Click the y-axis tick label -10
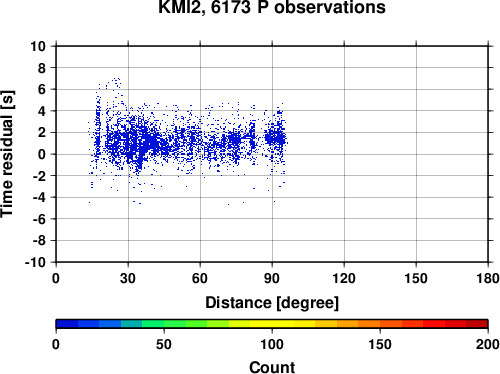500x374 pixels. [x=35, y=262]
